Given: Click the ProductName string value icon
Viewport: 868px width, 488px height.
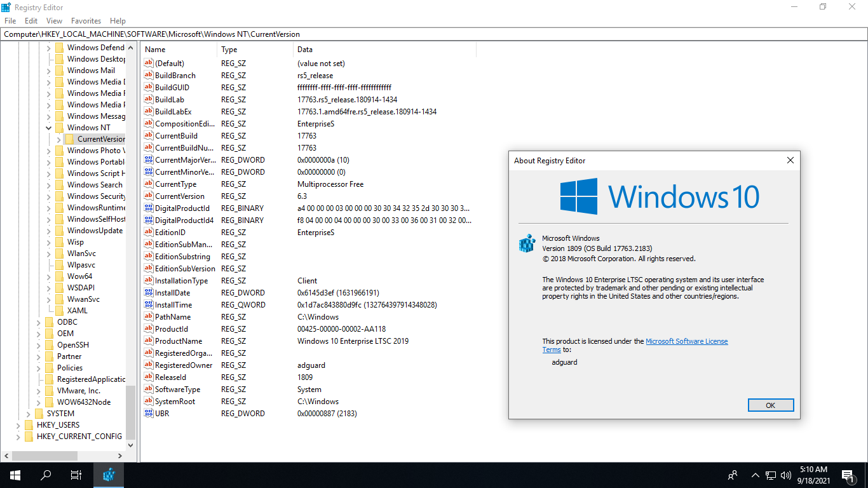Looking at the screenshot, I should [149, 341].
